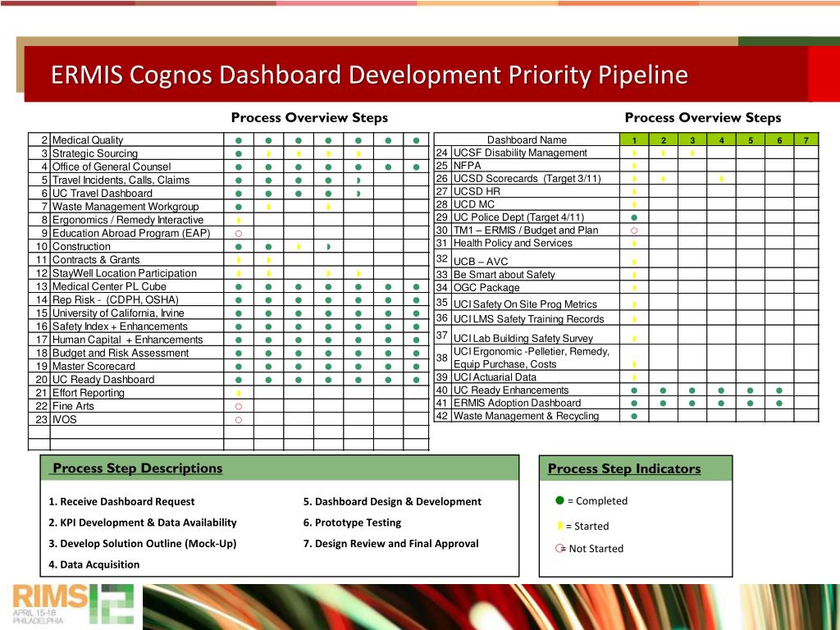Click the yellow marker in UCD MC row
Image resolution: width=840 pixels, height=630 pixels.
(634, 204)
